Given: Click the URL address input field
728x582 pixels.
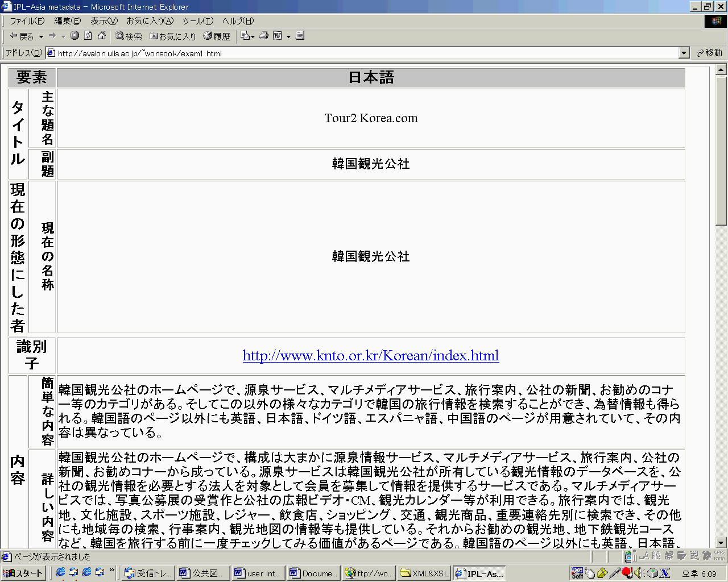Looking at the screenshot, I should click(x=364, y=53).
